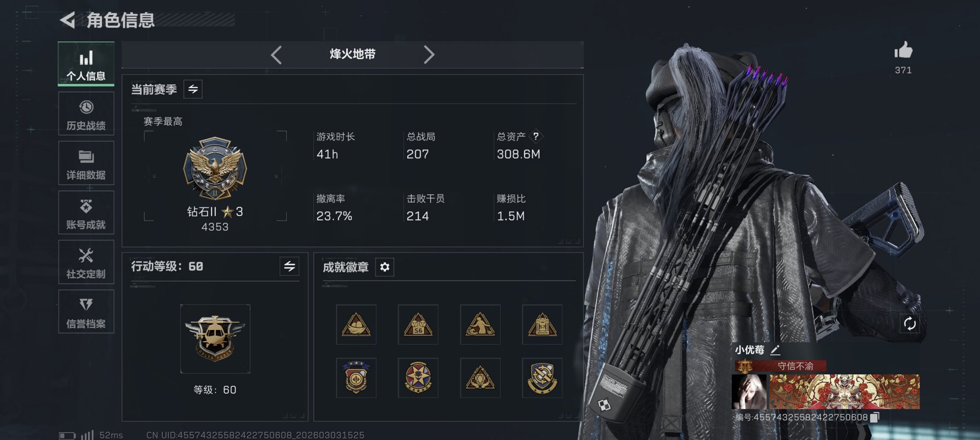Image resolution: width=980 pixels, height=440 pixels.
Task: Select the 钻石II rank emblem
Action: pyautogui.click(x=215, y=168)
